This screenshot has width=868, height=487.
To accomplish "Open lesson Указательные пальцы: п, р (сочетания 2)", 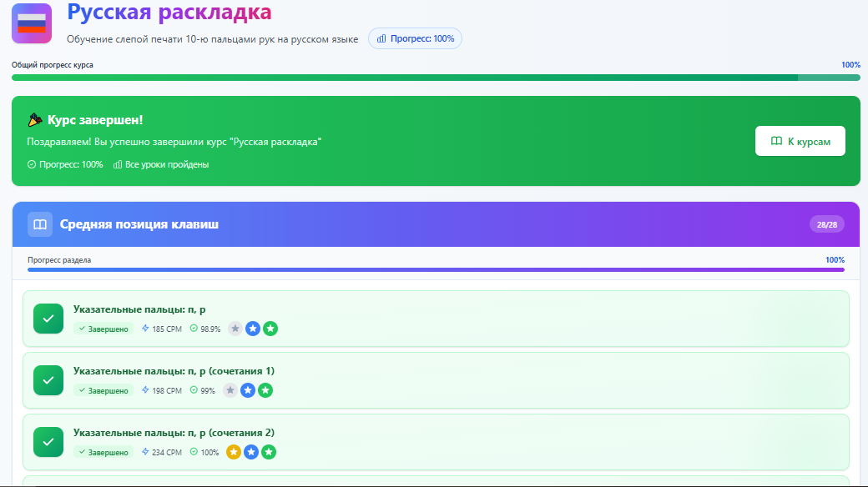I will pyautogui.click(x=174, y=432).
